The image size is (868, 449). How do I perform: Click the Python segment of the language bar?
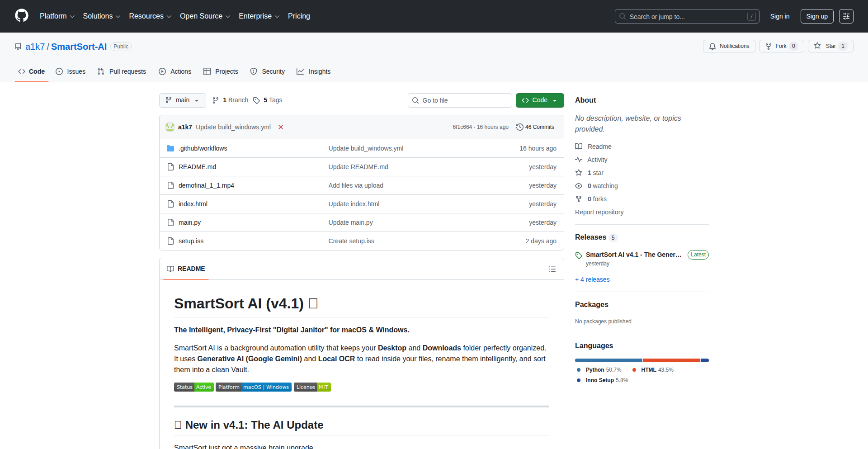tap(608, 360)
